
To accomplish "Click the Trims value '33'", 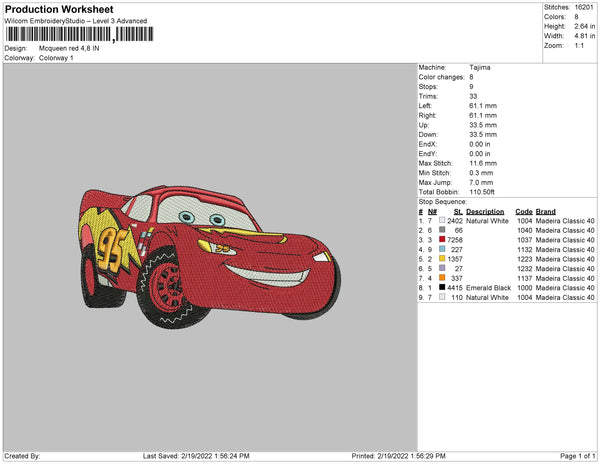I will [473, 96].
